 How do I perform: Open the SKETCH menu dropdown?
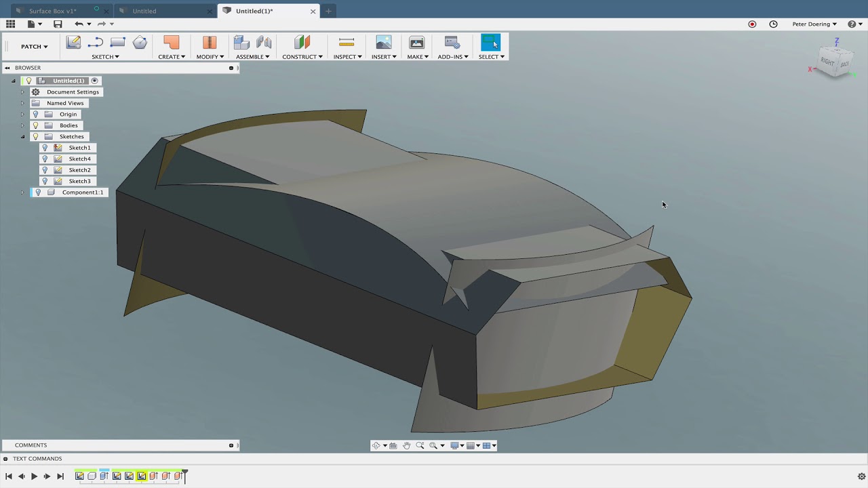[x=105, y=57]
